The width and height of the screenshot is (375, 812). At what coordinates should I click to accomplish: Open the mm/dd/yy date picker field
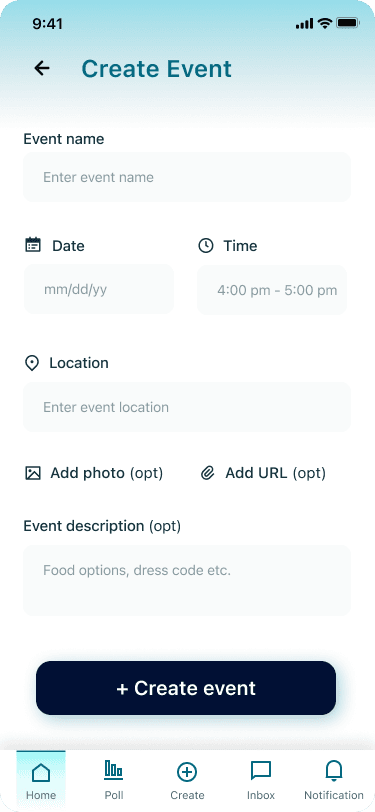point(99,289)
